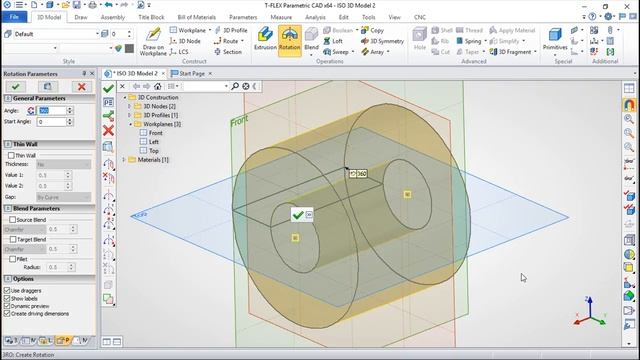This screenshot has height=360, width=640.
Task: Collapse the Workplanes [3] folder
Action: click(x=130, y=124)
